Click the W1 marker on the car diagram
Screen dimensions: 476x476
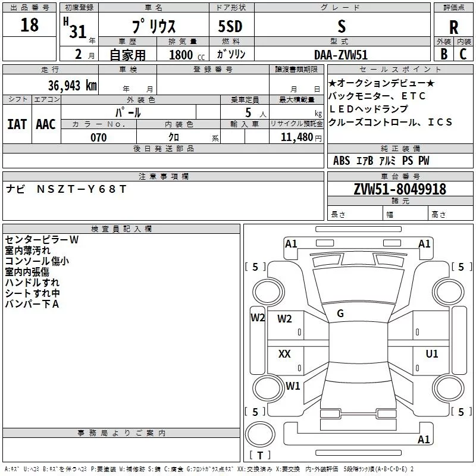(293, 386)
